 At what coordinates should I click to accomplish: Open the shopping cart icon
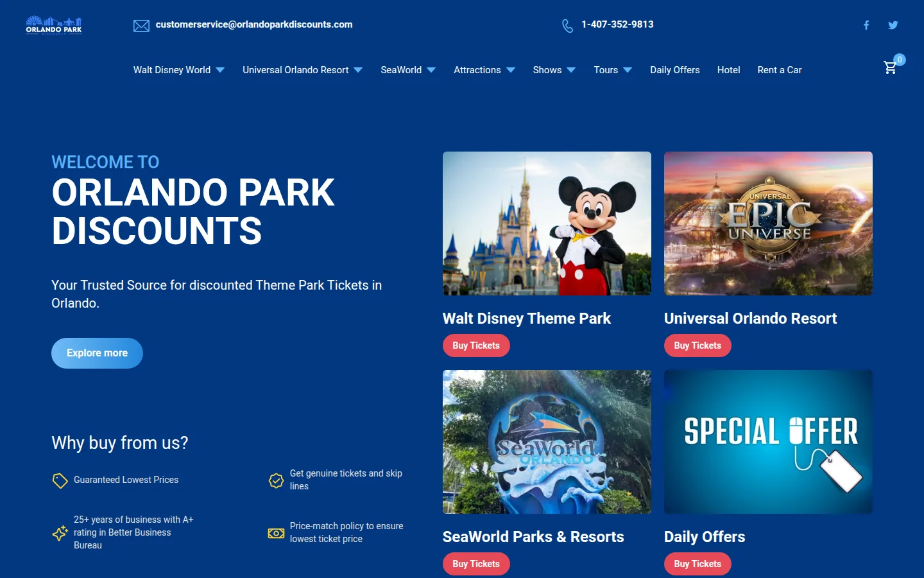(890, 67)
